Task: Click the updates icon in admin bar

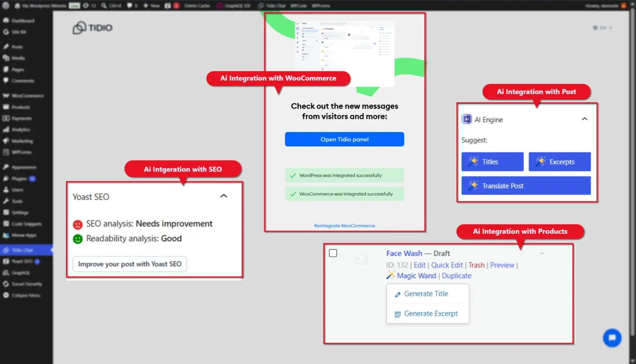Action: pos(89,6)
